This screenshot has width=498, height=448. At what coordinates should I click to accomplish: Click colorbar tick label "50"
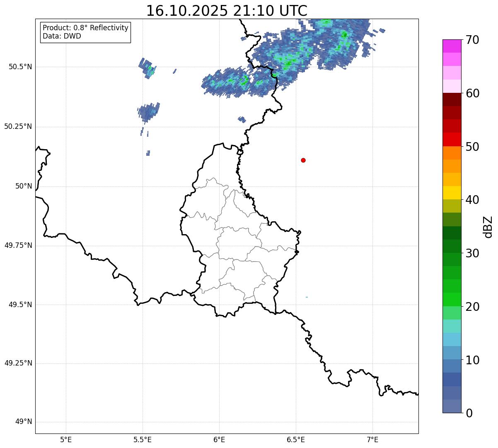(472, 147)
